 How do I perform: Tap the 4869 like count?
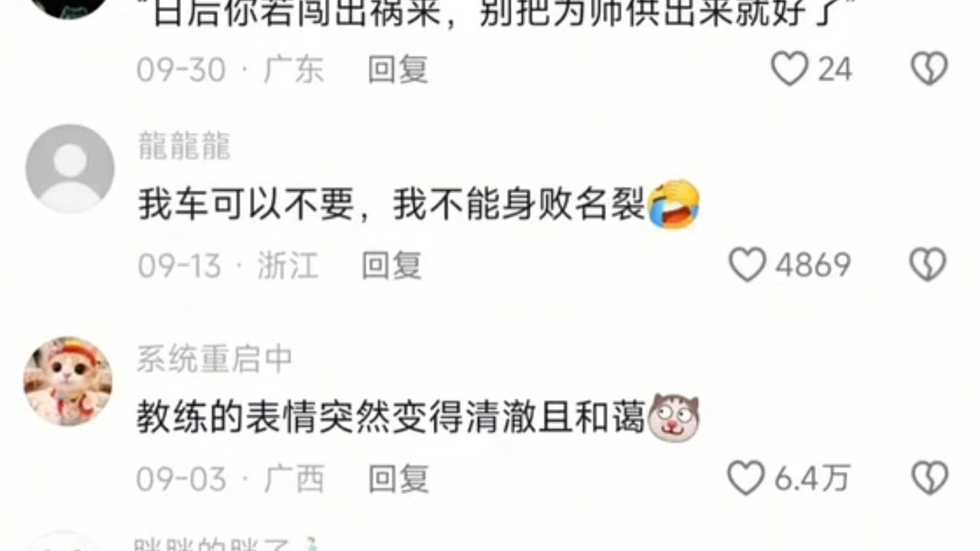click(x=813, y=265)
